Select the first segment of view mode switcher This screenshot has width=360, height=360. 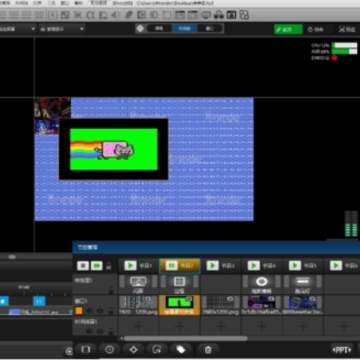pyautogui.click(x=159, y=29)
